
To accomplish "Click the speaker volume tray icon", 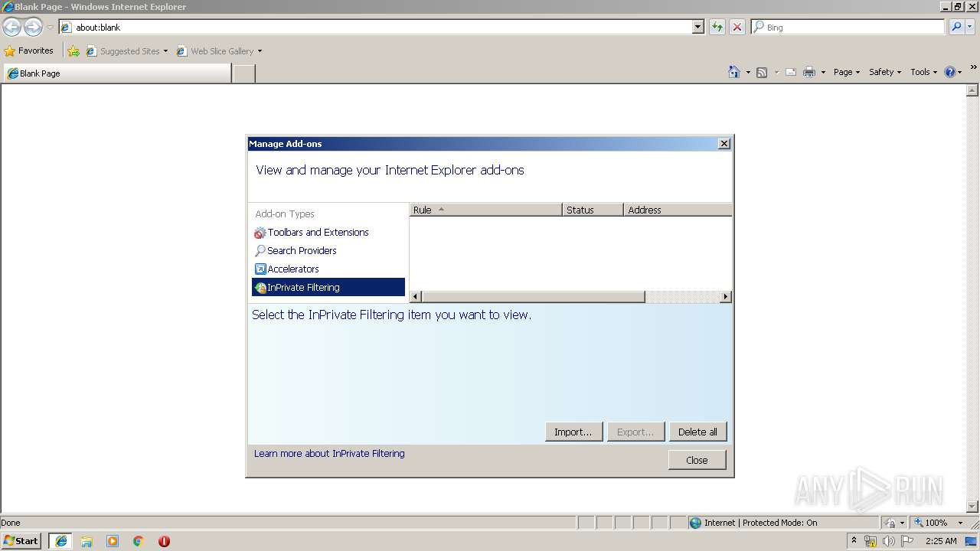I will tap(889, 541).
